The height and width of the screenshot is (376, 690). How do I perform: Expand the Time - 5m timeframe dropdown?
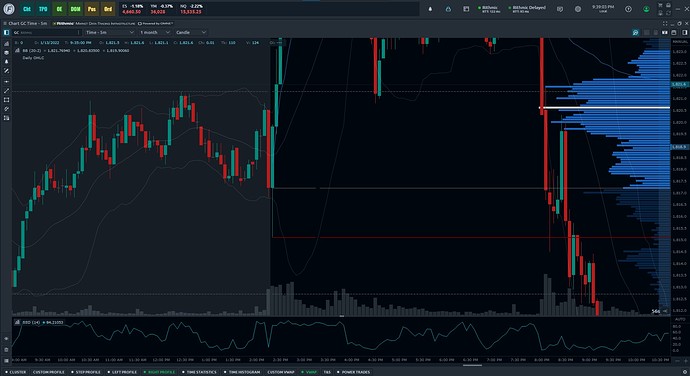(110, 32)
